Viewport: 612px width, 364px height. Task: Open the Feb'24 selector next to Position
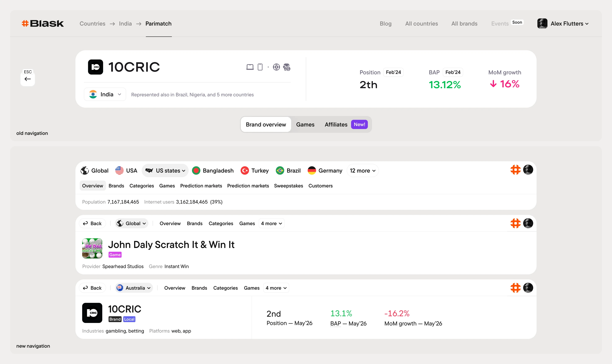[x=393, y=72]
